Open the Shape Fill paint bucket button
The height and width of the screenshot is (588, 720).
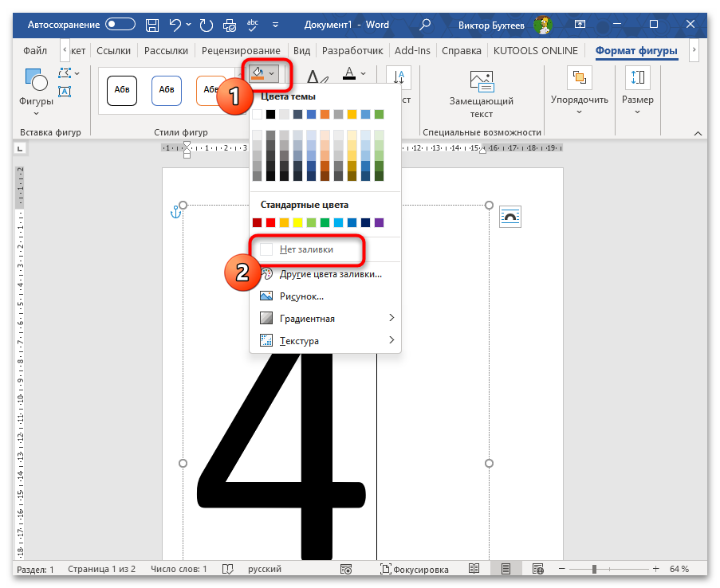tap(258, 73)
